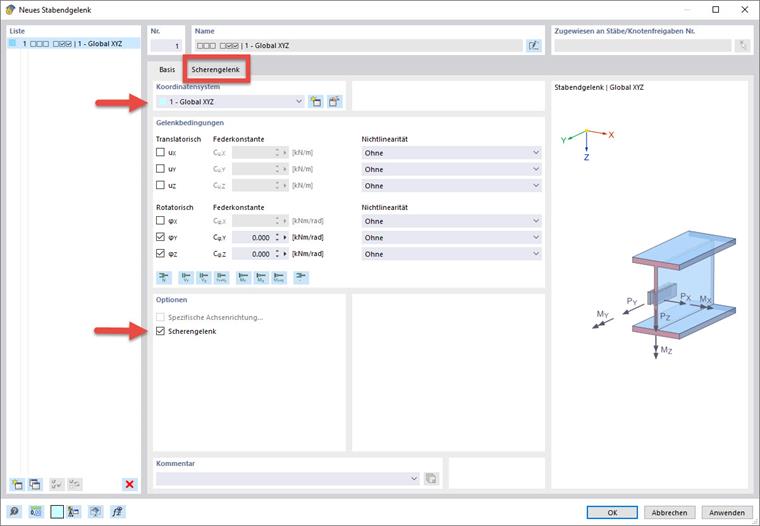Click the Cφ,Y spring constant field
760x526 pixels.
pos(253,238)
